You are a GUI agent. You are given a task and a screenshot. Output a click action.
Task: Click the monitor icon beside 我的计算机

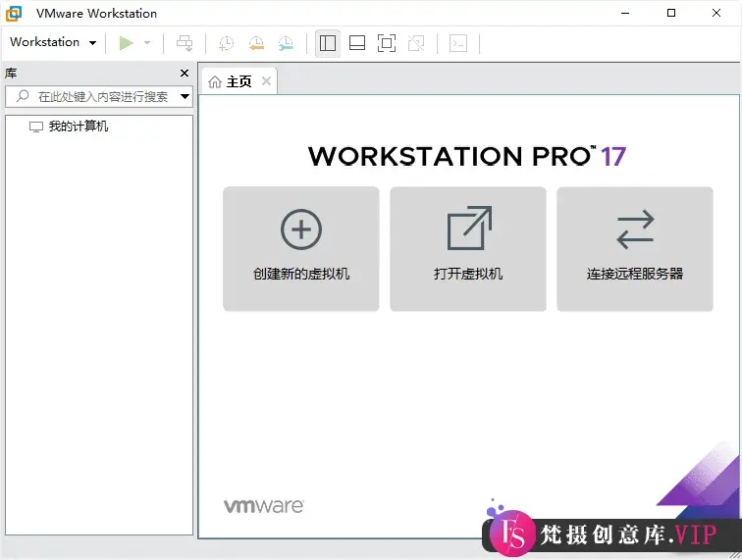[x=36, y=127]
